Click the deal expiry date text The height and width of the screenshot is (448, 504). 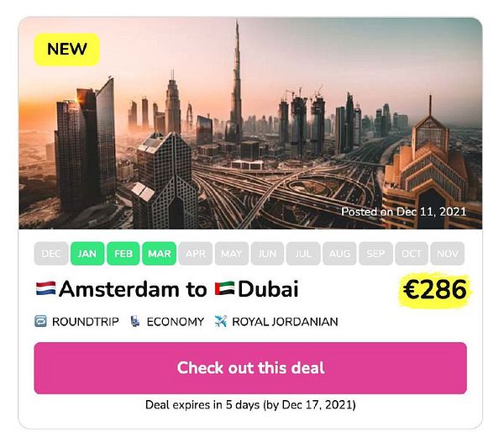pyautogui.click(x=250, y=404)
